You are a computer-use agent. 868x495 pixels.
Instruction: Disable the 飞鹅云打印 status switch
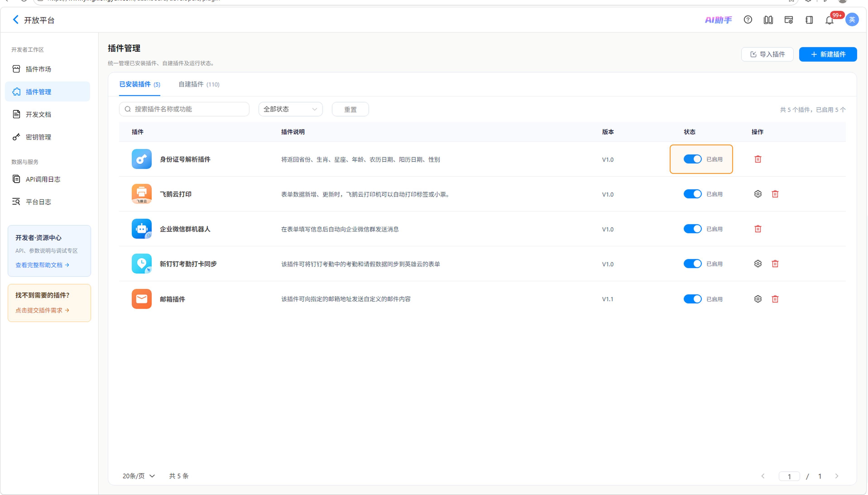(x=692, y=194)
